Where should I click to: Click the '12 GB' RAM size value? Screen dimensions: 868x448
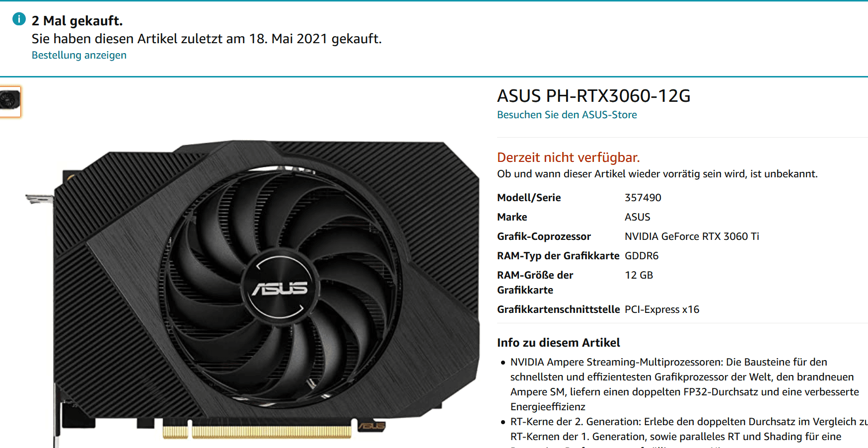pos(639,275)
